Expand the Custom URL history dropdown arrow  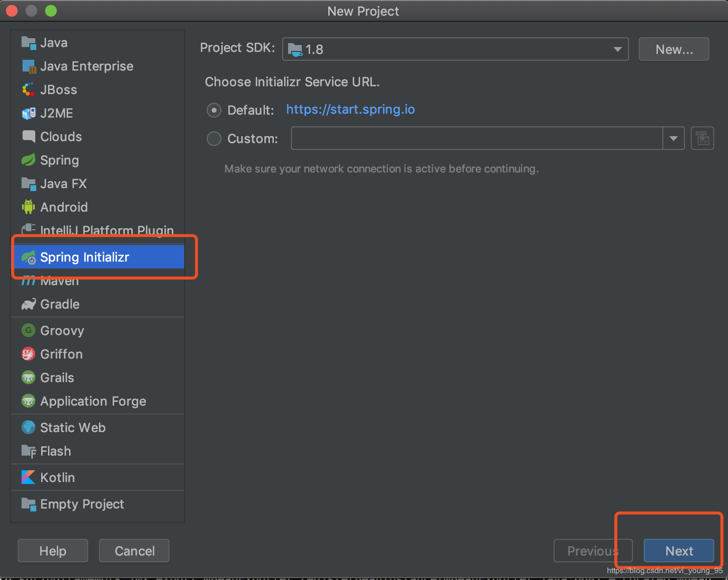(x=674, y=139)
